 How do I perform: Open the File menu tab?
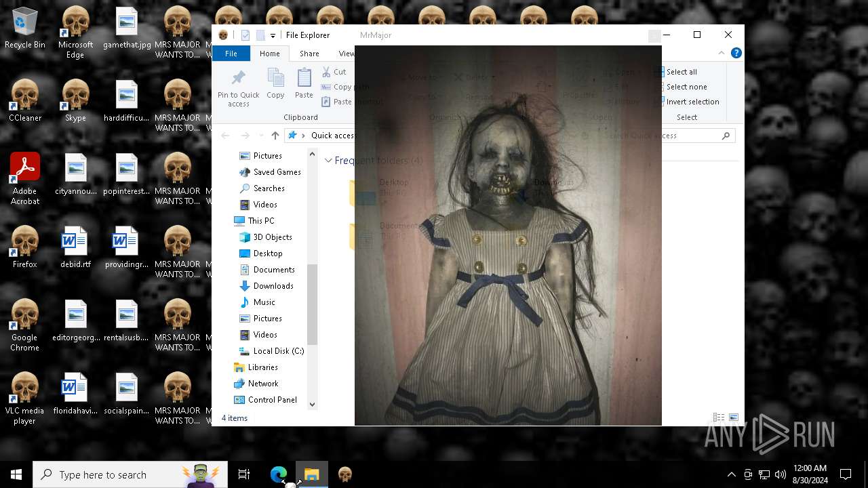[x=231, y=54]
